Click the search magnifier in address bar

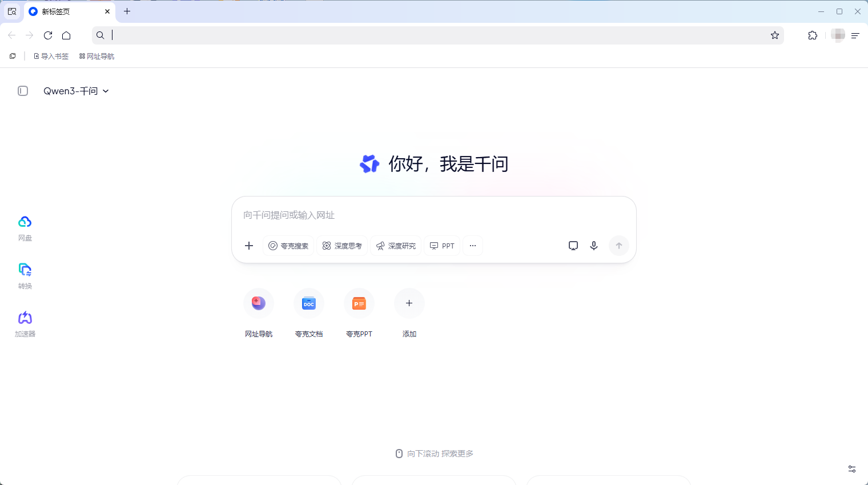click(x=101, y=35)
